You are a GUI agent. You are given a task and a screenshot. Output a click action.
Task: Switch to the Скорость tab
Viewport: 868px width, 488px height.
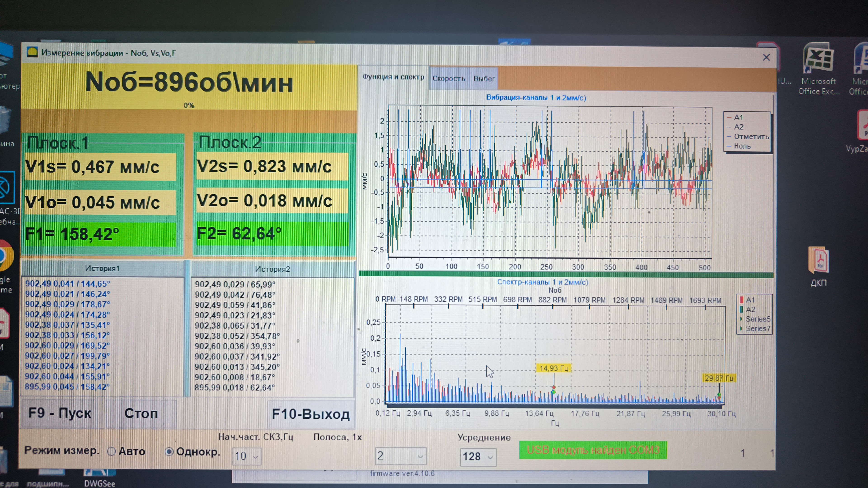(x=448, y=78)
